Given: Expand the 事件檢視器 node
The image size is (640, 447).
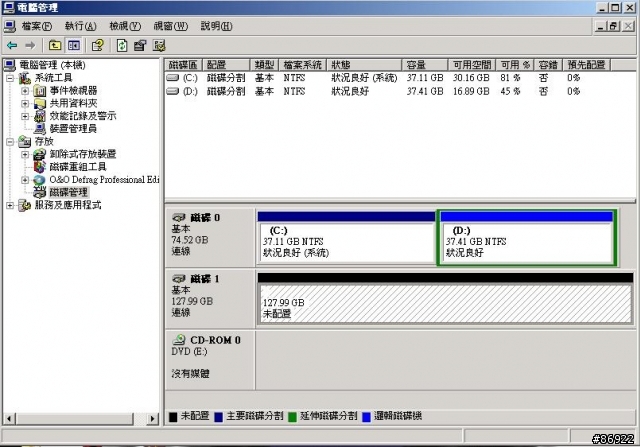Looking at the screenshot, I should [25, 91].
